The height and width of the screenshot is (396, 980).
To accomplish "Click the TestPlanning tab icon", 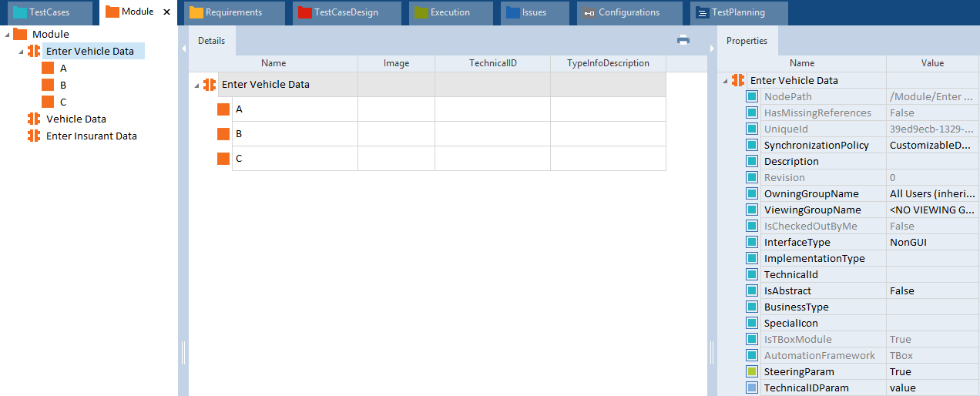I will pos(703,13).
